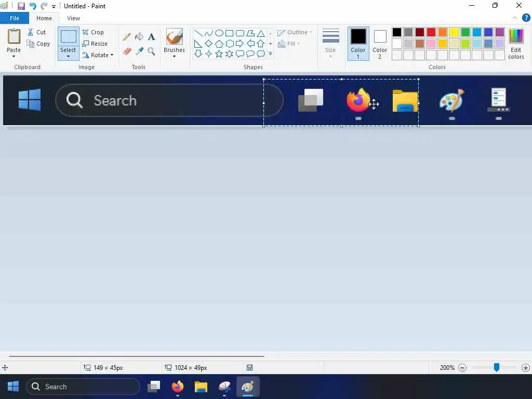The height and width of the screenshot is (399, 532).
Task: Choose the Five-point star shape
Action: coord(219,54)
